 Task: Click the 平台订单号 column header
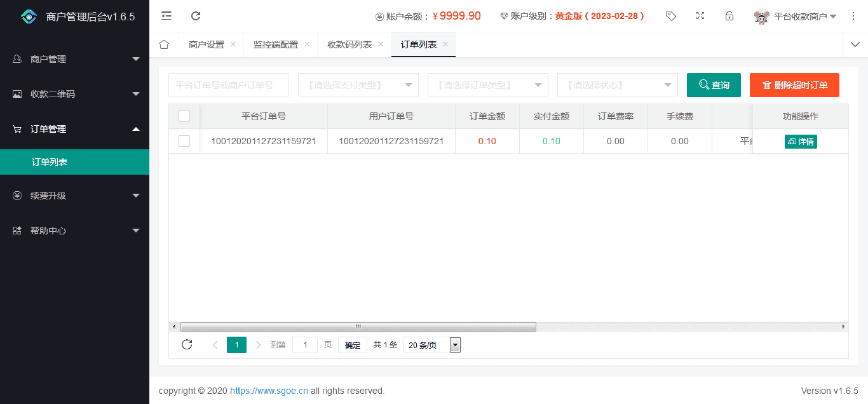click(x=264, y=116)
